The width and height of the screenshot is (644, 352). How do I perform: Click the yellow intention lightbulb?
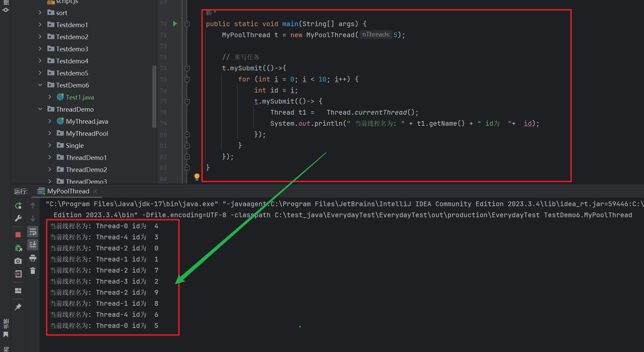(x=197, y=177)
